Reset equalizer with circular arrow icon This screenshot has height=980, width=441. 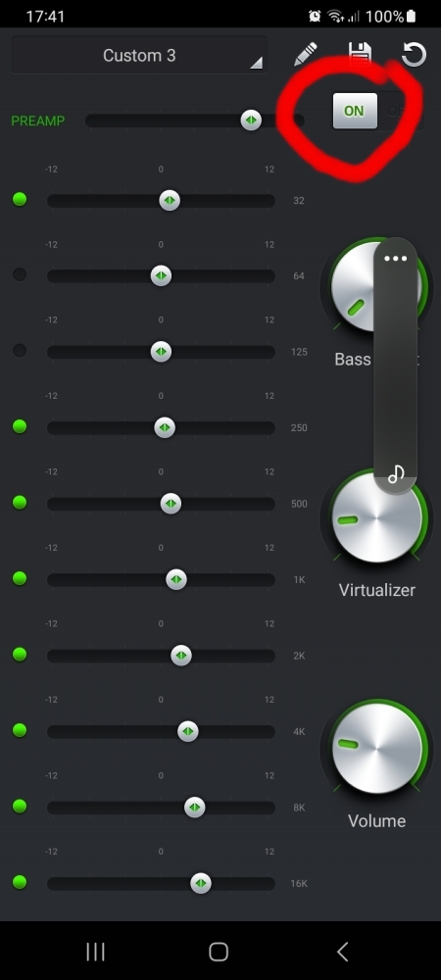414,54
